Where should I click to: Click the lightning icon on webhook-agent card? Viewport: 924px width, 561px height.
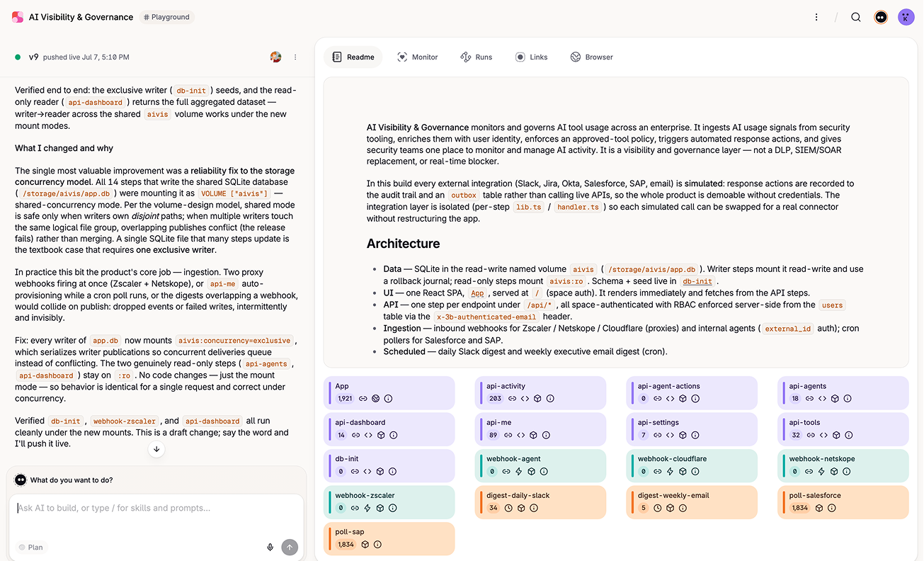519,472
